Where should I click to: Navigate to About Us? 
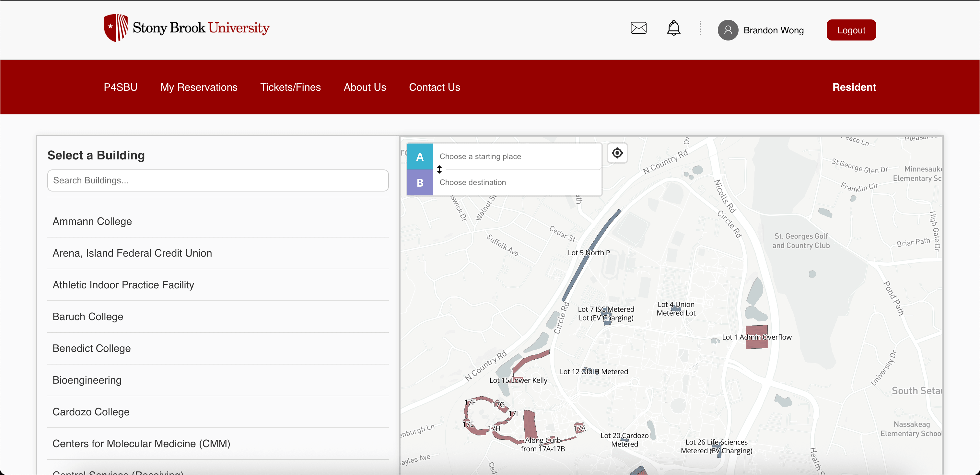coord(365,87)
